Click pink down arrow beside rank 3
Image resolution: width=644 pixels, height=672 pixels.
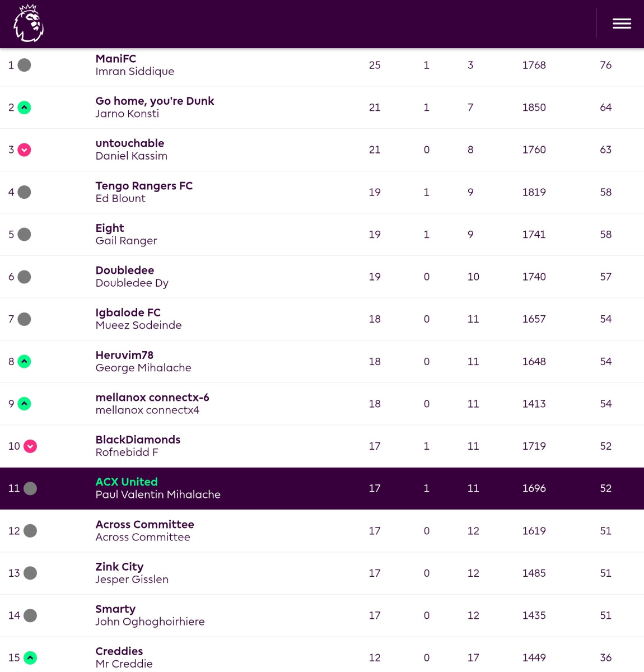tap(24, 150)
